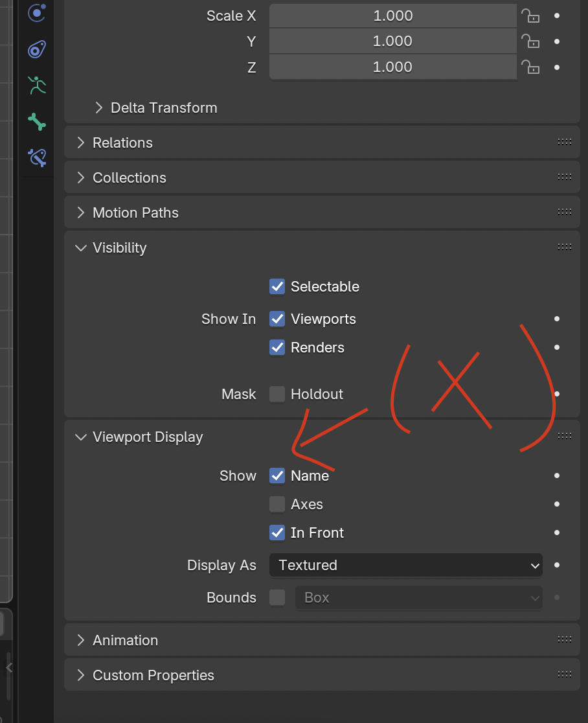Image resolution: width=588 pixels, height=723 pixels.
Task: Enable the Show Axes checkbox
Action: click(x=277, y=504)
